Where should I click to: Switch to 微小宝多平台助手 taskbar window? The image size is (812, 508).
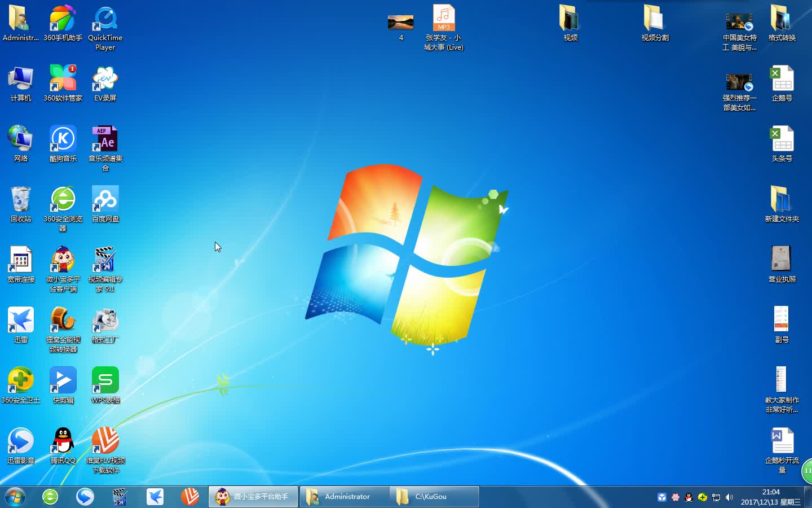point(253,497)
